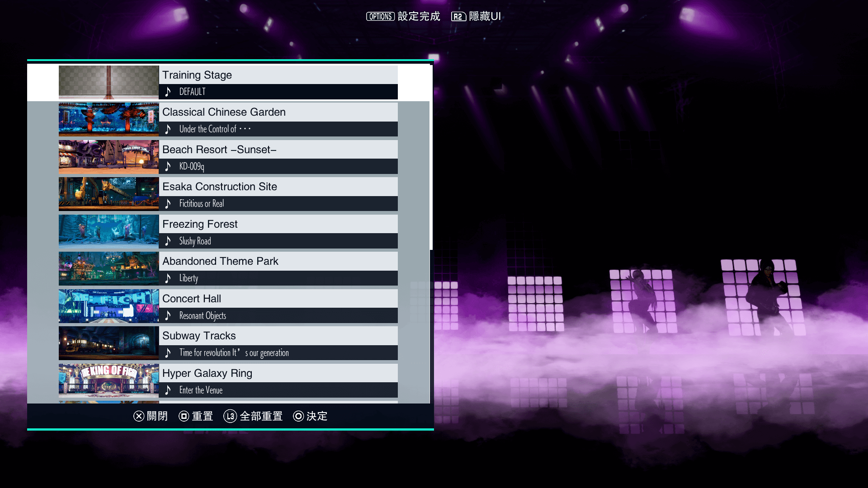Viewport: 868px width, 488px height.
Task: Choose the Beach Resort –Sunset– entry
Action: pyautogui.click(x=228, y=157)
